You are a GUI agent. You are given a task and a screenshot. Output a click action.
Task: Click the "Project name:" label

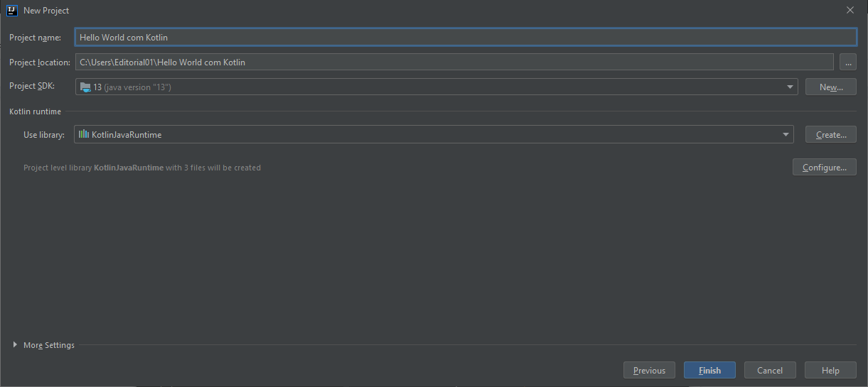(36, 38)
